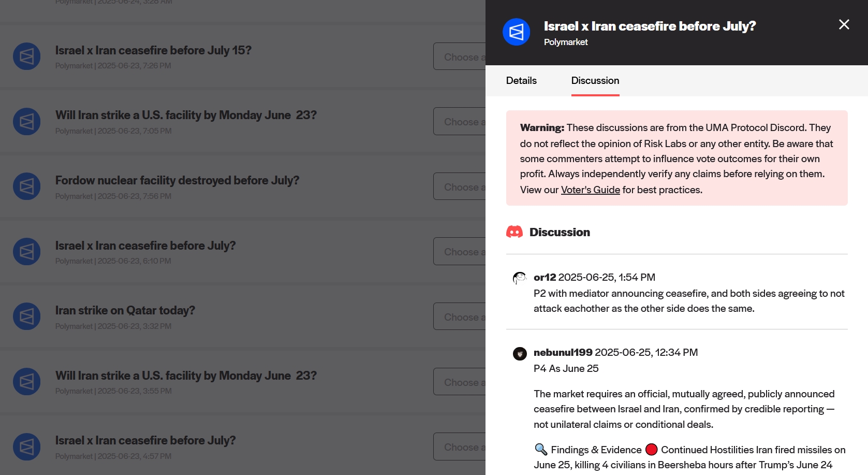This screenshot has height=475, width=868.
Task: Open the 7:05 PM Iran strike U.S. facility question
Action: 186,116
